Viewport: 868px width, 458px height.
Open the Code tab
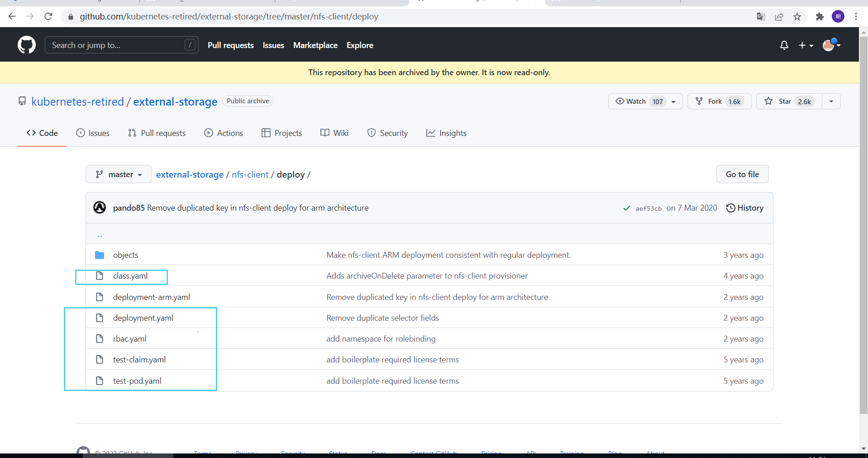click(x=42, y=133)
